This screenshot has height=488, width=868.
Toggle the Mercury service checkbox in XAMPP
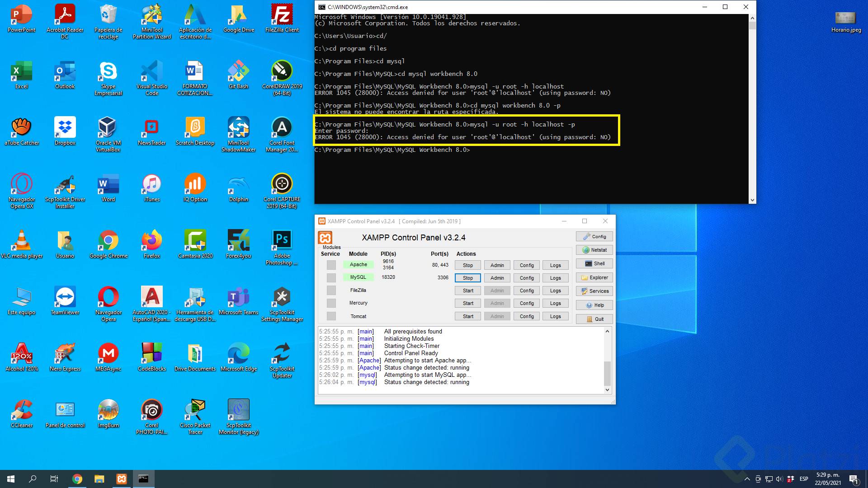coord(331,303)
